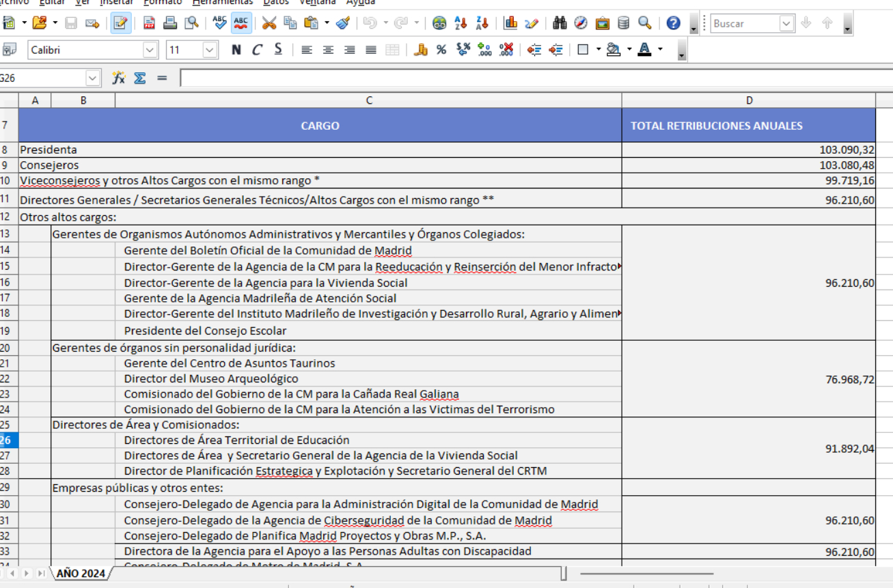Click the Sort Ascending A-Z icon

(x=461, y=23)
